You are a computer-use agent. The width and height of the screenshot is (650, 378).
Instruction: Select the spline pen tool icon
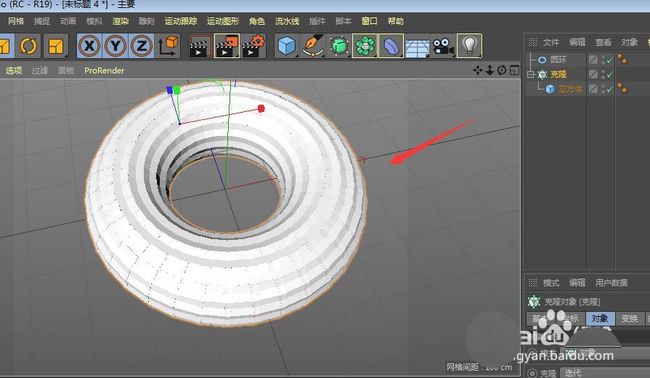click(x=313, y=46)
